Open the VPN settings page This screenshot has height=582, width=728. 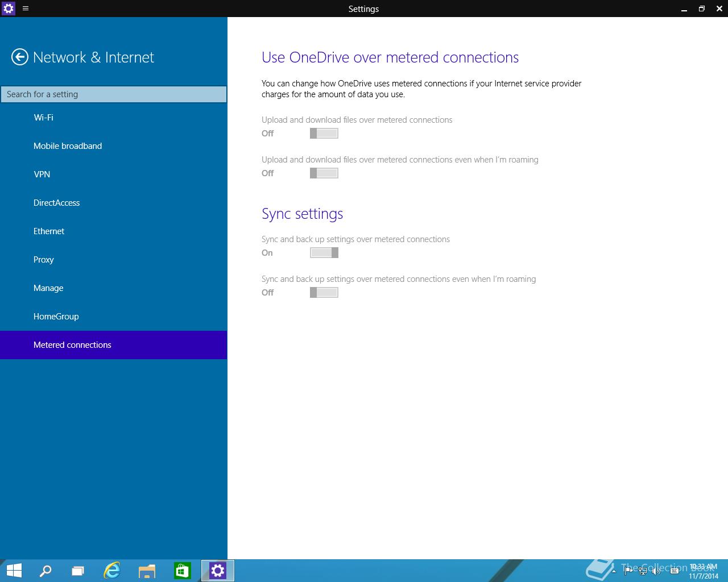pyautogui.click(x=114, y=174)
